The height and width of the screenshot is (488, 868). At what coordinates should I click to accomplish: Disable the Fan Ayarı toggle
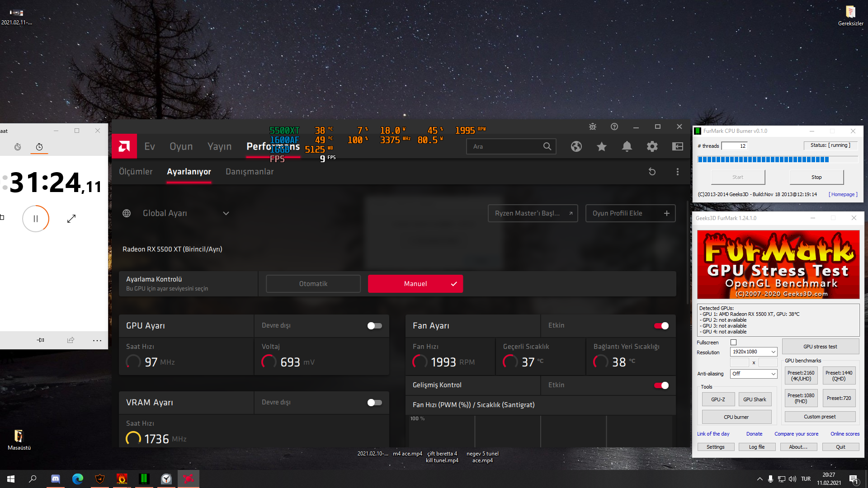[x=661, y=326]
